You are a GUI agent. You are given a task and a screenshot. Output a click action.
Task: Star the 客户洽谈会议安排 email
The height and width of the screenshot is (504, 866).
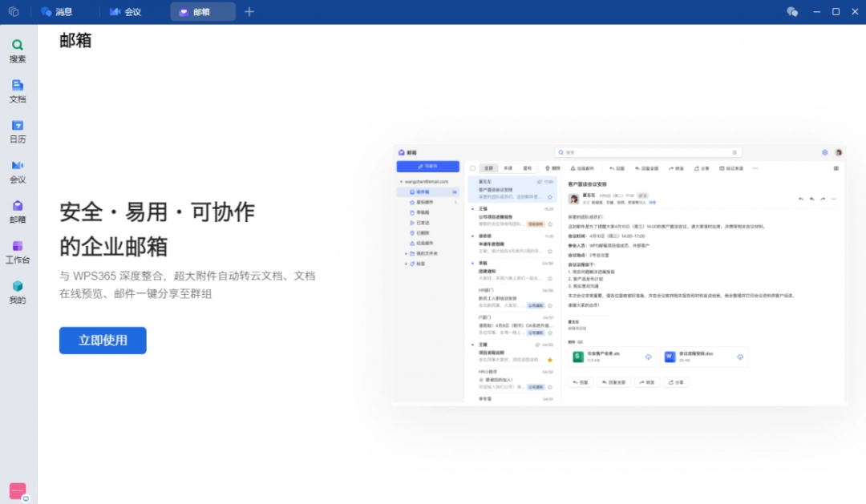551,197
